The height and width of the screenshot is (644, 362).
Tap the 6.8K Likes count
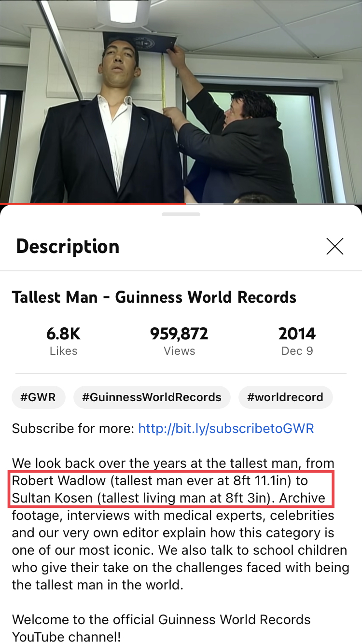click(x=63, y=341)
